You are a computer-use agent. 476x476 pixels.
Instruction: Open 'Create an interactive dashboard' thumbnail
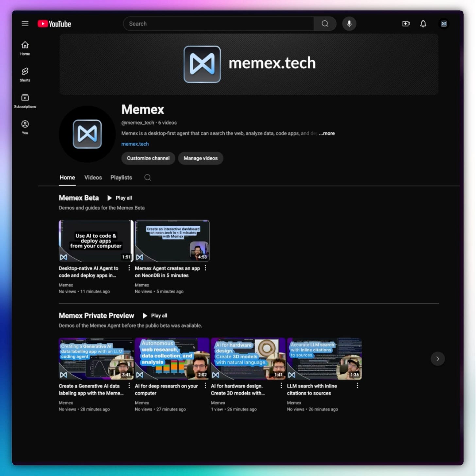(x=172, y=241)
